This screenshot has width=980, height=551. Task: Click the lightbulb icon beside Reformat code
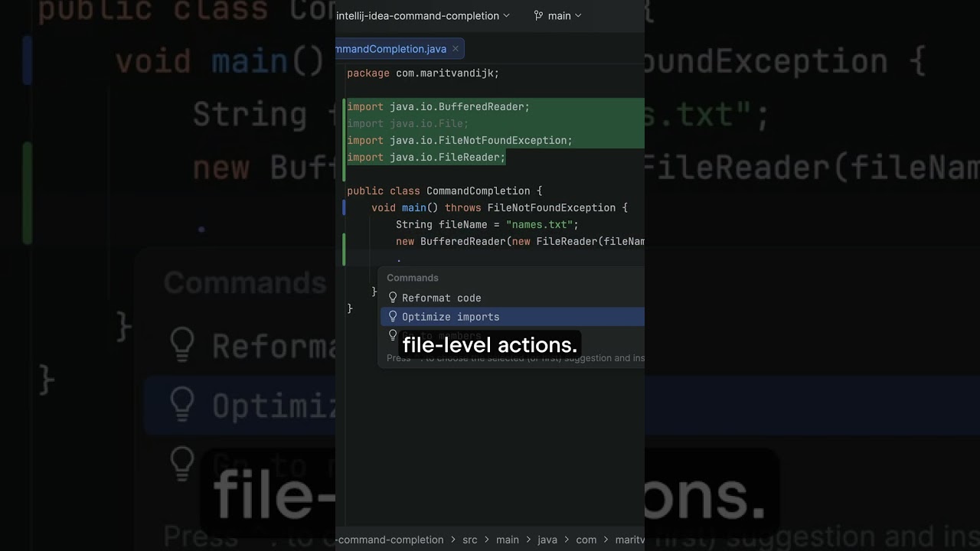coord(393,298)
